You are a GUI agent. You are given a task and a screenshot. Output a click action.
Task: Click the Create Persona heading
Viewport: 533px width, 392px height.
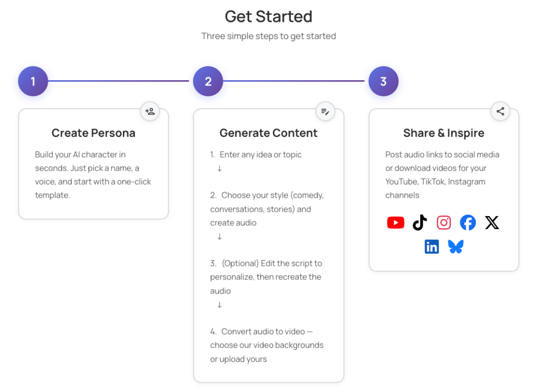point(93,133)
